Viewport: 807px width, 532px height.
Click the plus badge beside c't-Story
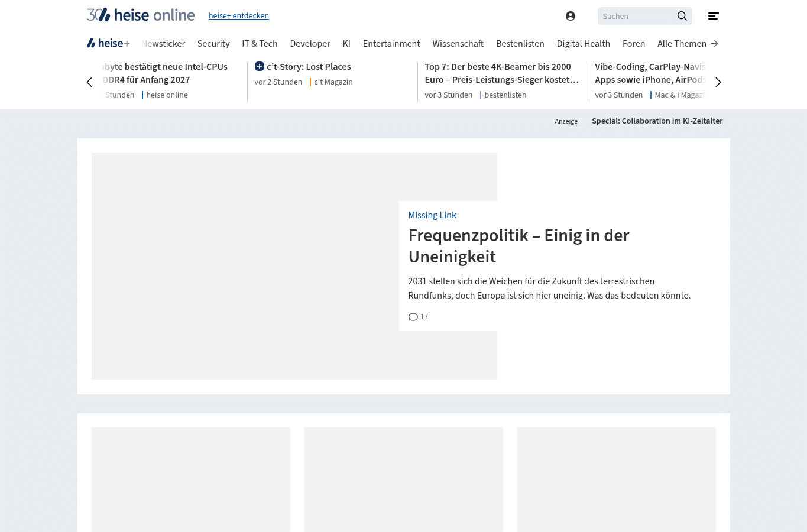pos(260,66)
